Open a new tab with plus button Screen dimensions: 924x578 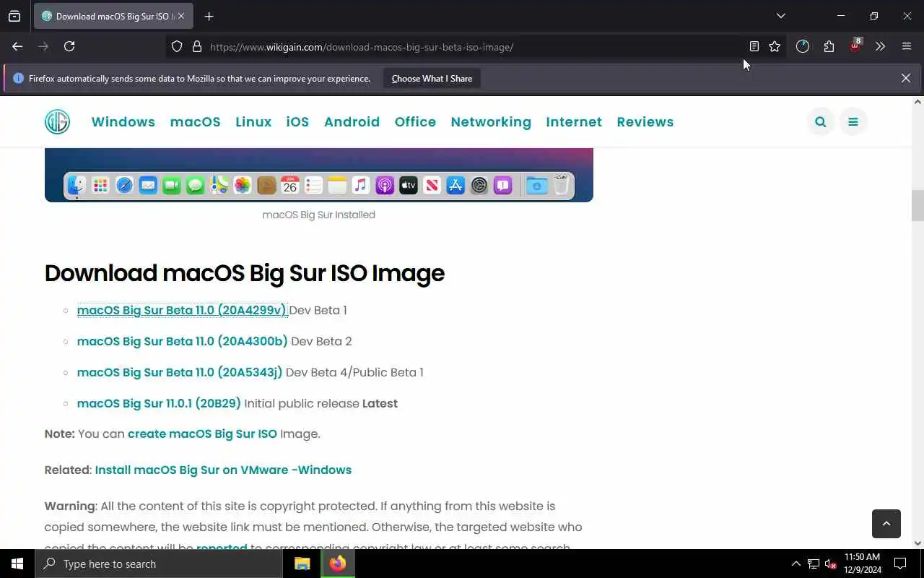(209, 16)
